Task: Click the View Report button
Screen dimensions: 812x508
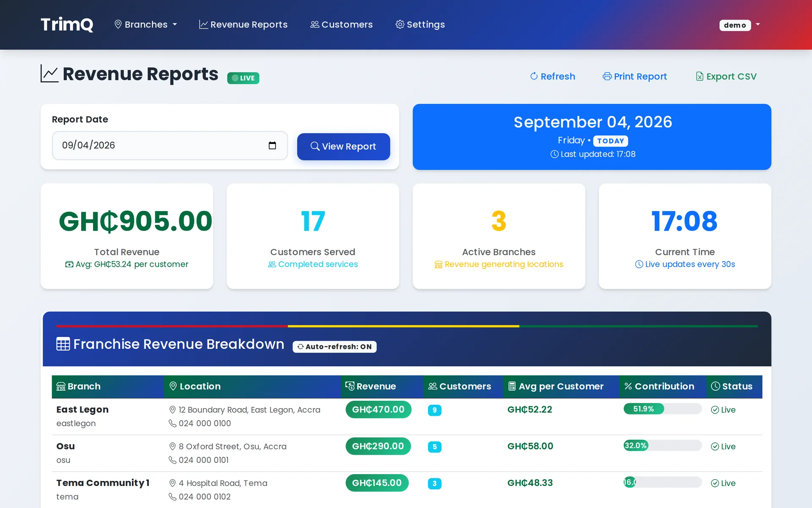Action: tap(343, 146)
